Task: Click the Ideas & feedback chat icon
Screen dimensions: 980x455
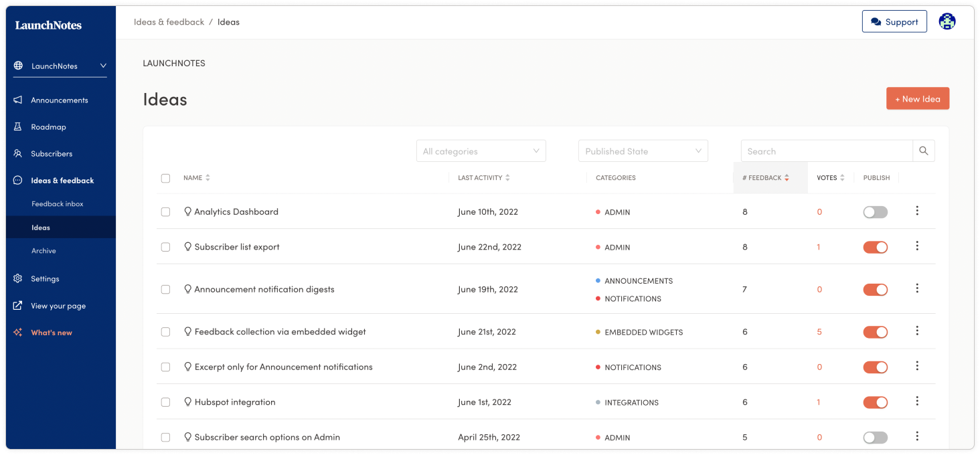Action: [x=18, y=180]
